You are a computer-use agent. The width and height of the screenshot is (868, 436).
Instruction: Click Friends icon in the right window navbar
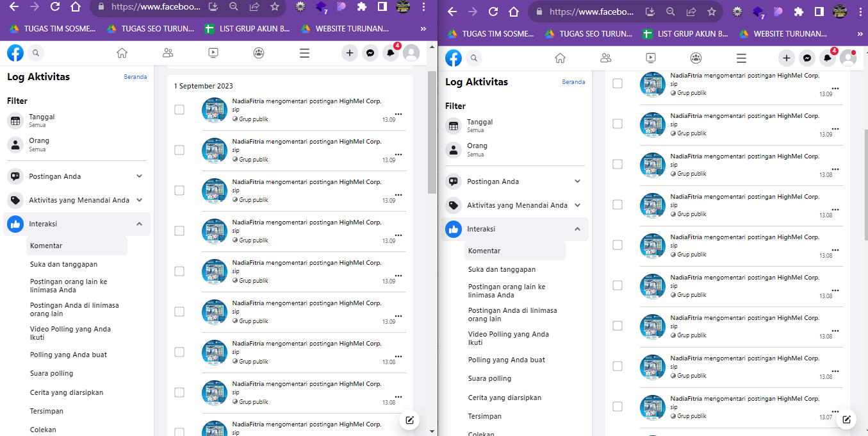coord(605,58)
